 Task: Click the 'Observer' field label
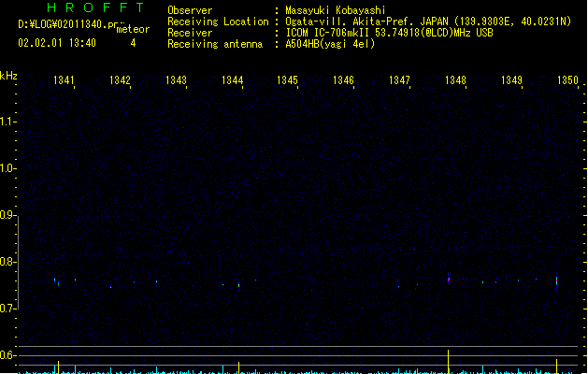pyautogui.click(x=190, y=10)
